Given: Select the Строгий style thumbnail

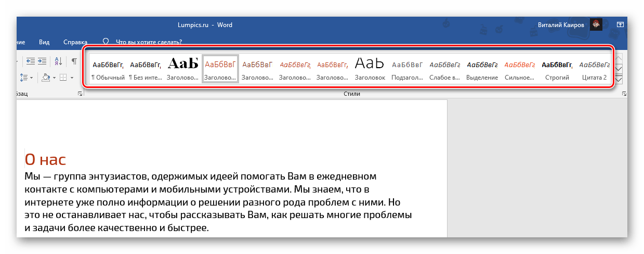Looking at the screenshot, I should tap(557, 69).
